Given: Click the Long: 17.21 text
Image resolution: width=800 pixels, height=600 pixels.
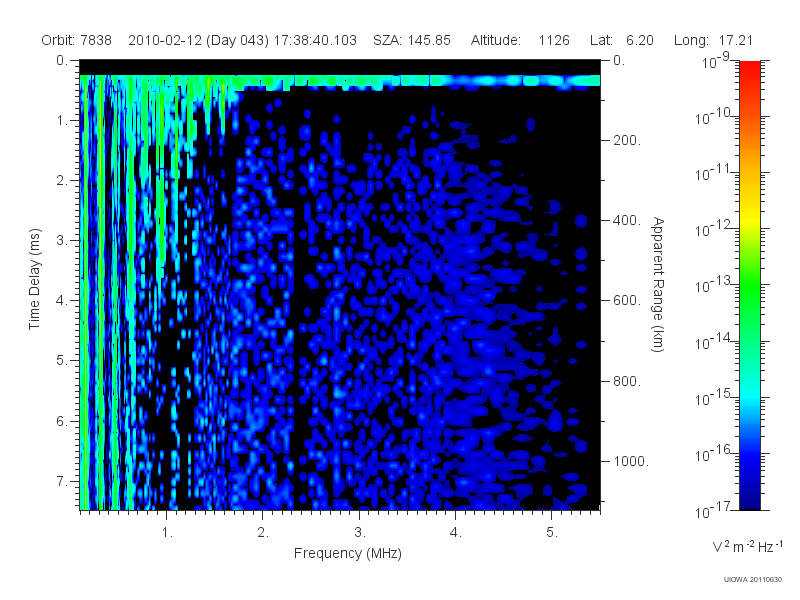Looking at the screenshot, I should pos(713,40).
